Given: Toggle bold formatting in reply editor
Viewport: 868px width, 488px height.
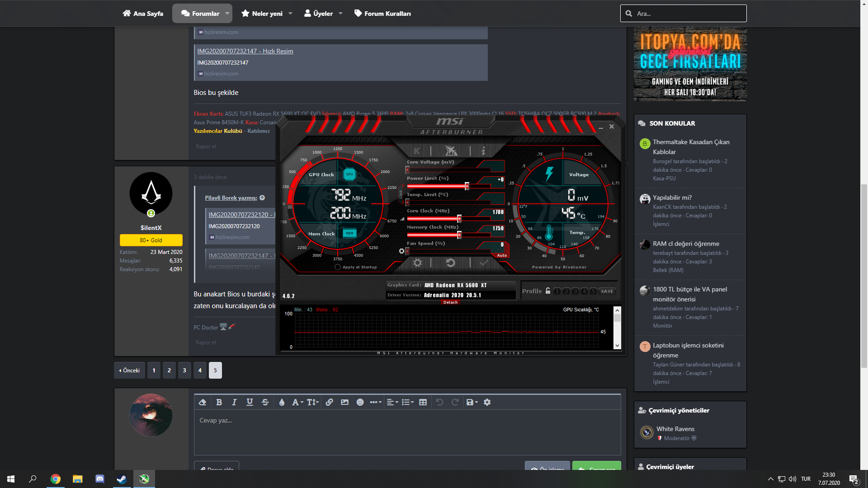Looking at the screenshot, I should pyautogui.click(x=219, y=402).
